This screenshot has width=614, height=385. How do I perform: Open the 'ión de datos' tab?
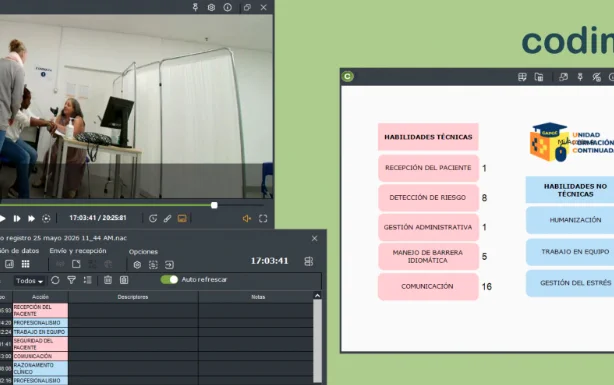20,251
